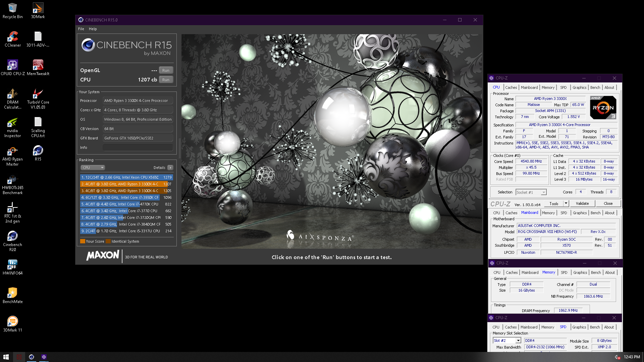
Task: Switch to CPU-Z in the taskbar
Action: point(44,357)
